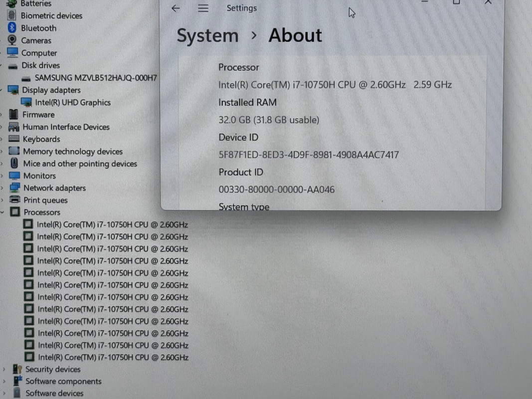Image resolution: width=532 pixels, height=399 pixels.
Task: Click the Security devices key icon
Action: click(x=17, y=369)
